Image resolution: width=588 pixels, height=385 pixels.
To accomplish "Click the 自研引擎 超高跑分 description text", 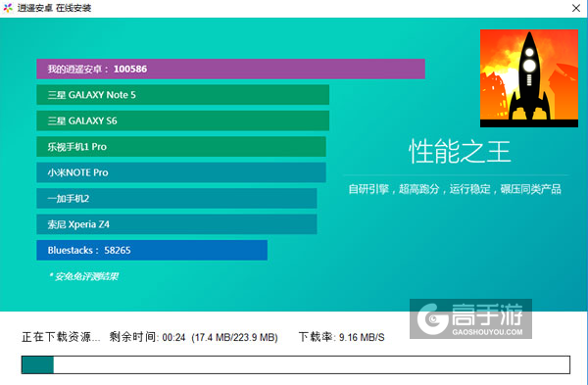I will point(455,189).
